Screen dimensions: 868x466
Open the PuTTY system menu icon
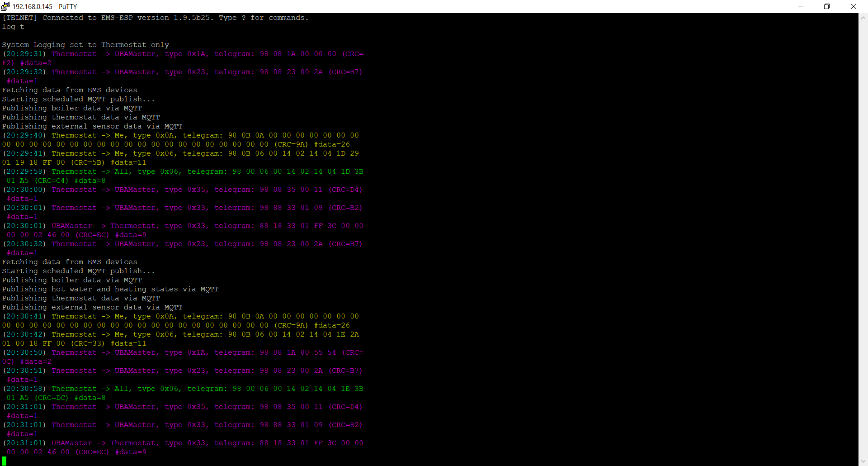(5, 6)
